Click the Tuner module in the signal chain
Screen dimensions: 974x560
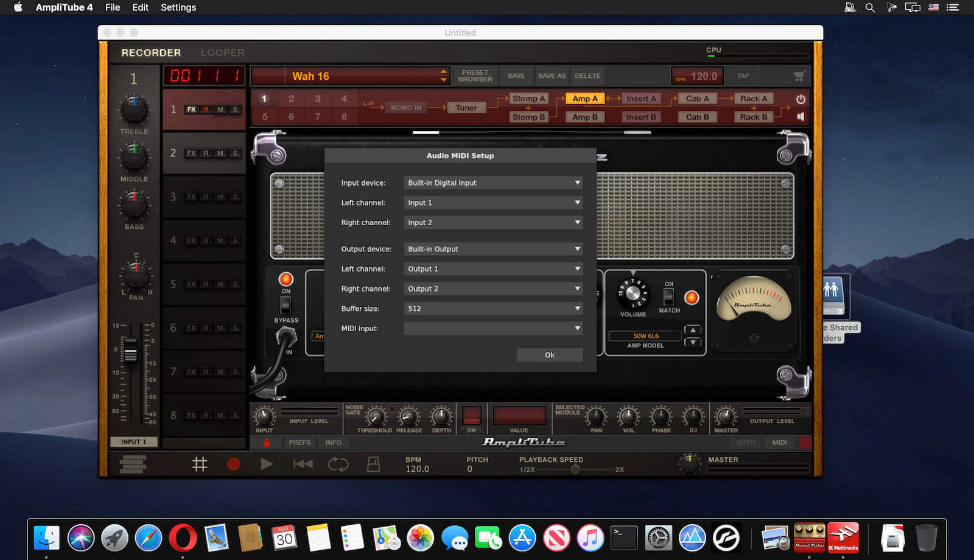[x=466, y=107]
